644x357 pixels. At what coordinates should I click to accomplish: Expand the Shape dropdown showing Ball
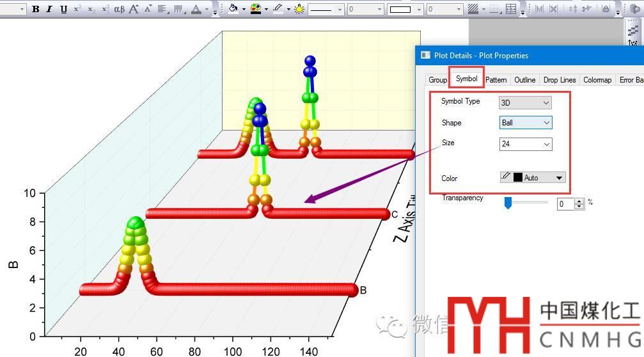525,123
